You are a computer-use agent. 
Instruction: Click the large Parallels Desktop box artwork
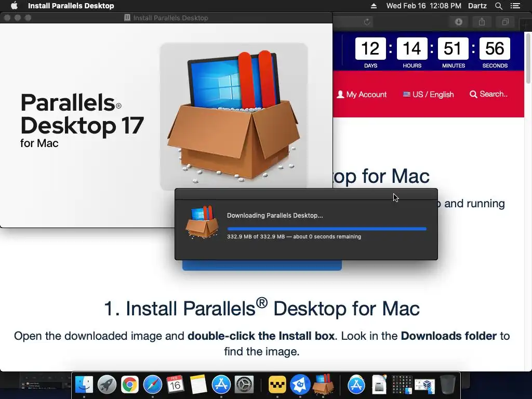234,116
